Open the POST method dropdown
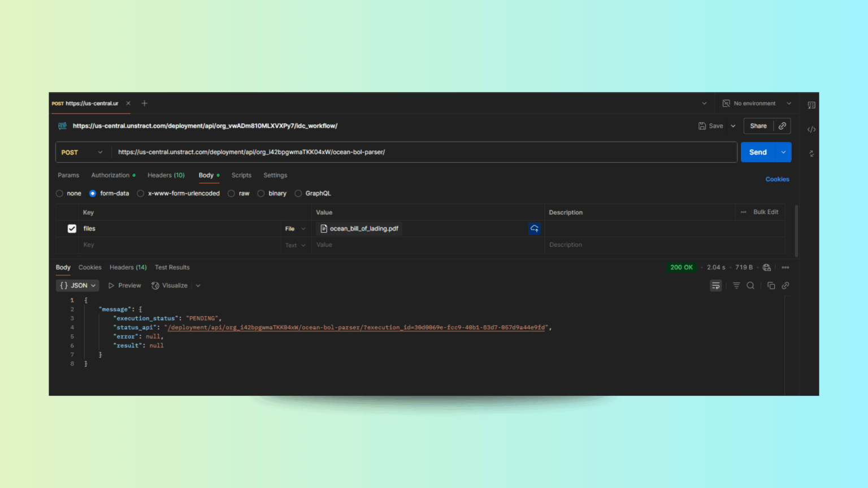Viewport: 868px width, 488px height. coord(82,152)
